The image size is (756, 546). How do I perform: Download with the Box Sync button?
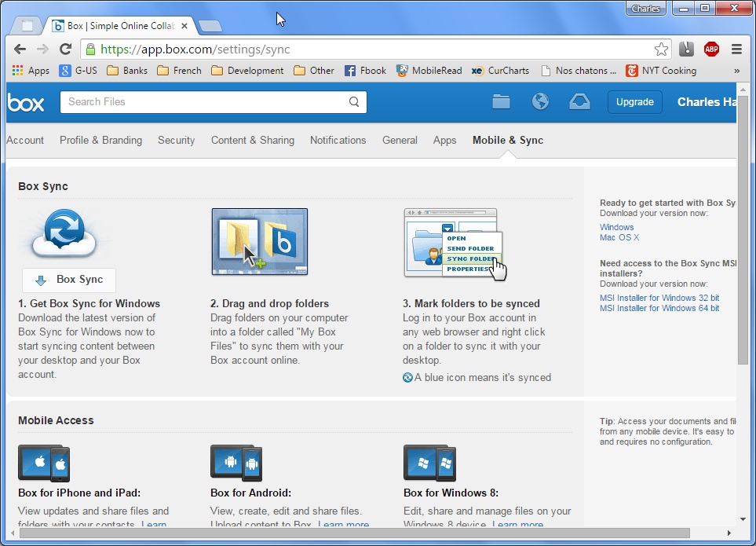tap(69, 280)
